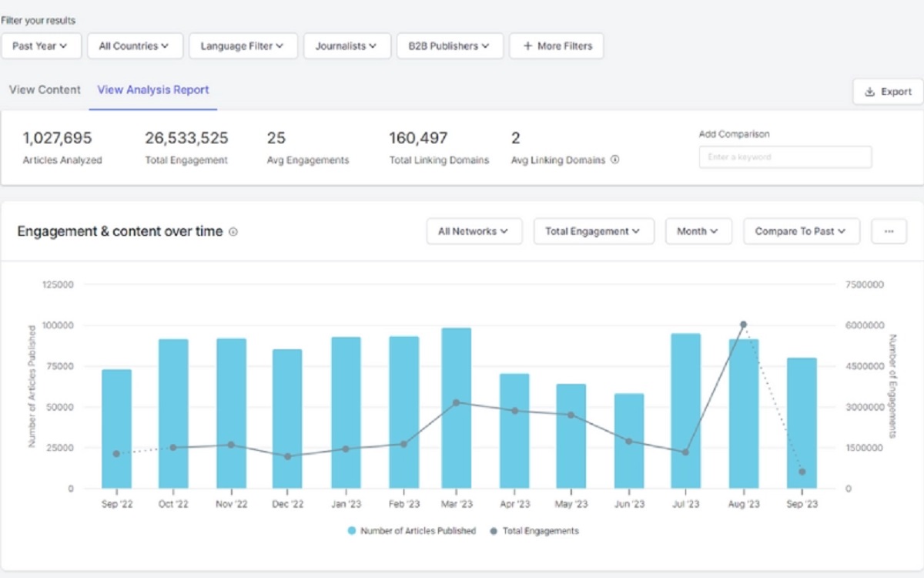Viewport: 924px width, 578px height.
Task: Expand the Language Filter dropdown
Action: click(243, 46)
